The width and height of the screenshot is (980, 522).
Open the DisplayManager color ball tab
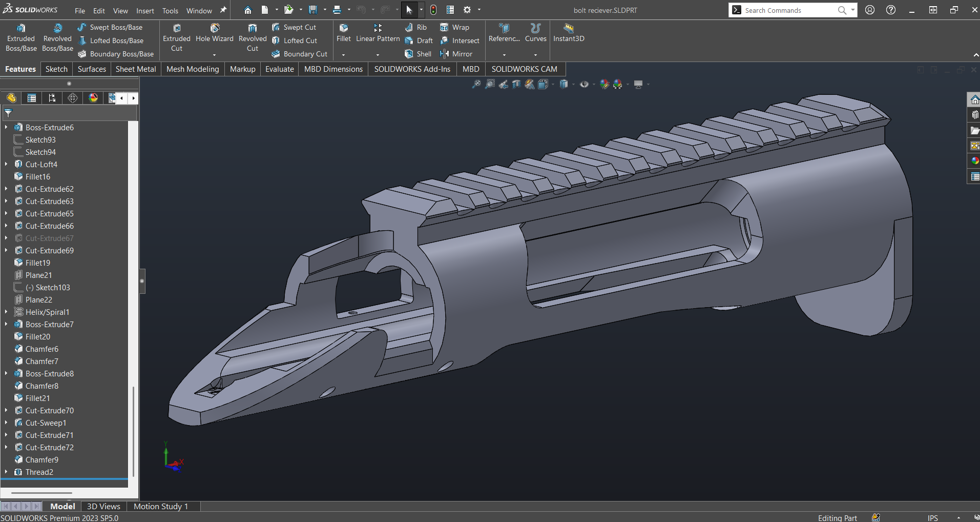click(x=93, y=98)
